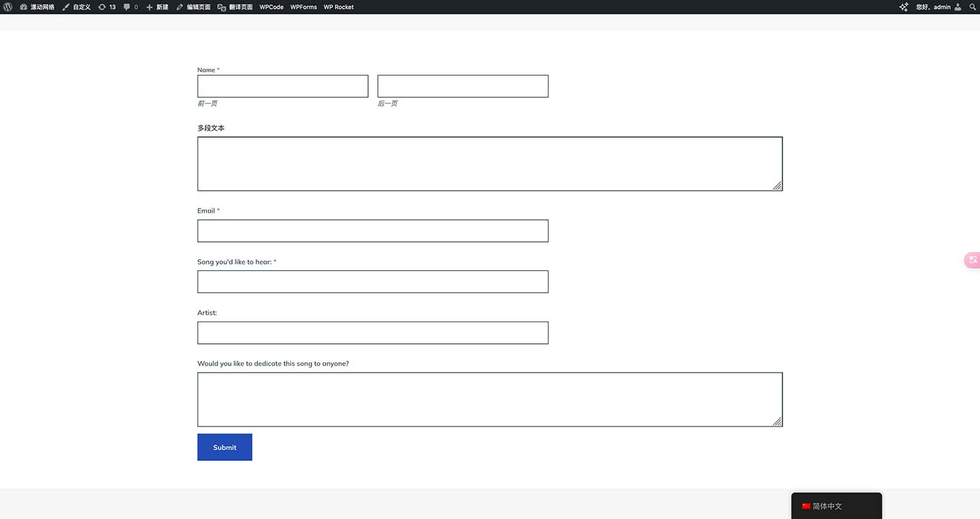Click the resize handle of 多段文本 textarea
This screenshot has width=980, height=519.
click(777, 185)
